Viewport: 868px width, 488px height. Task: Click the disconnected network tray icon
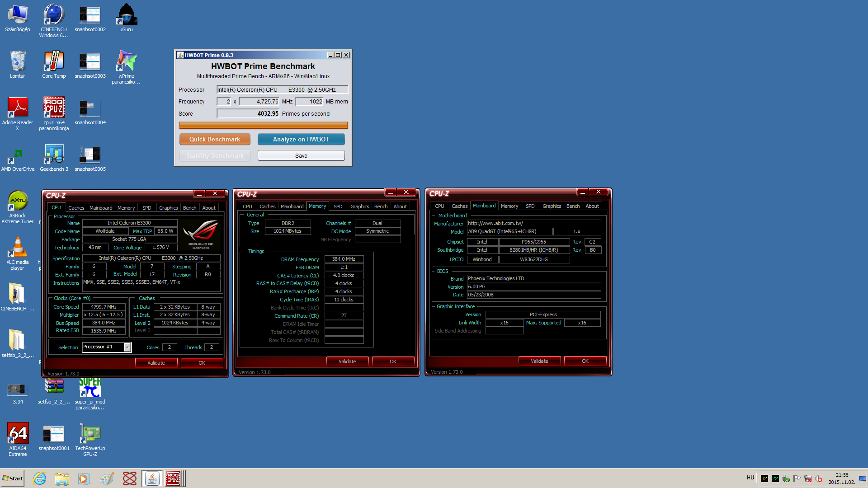click(807, 479)
